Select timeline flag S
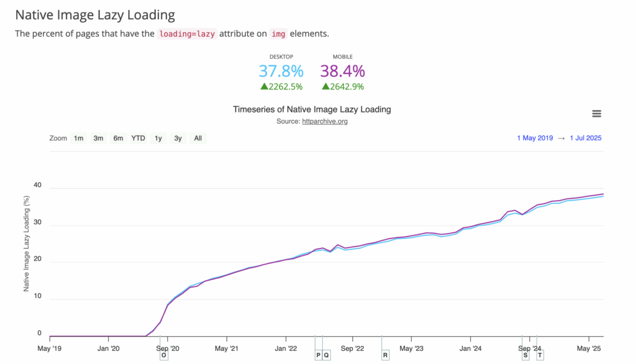Image resolution: width=636 pixels, height=364 pixels. [525, 355]
